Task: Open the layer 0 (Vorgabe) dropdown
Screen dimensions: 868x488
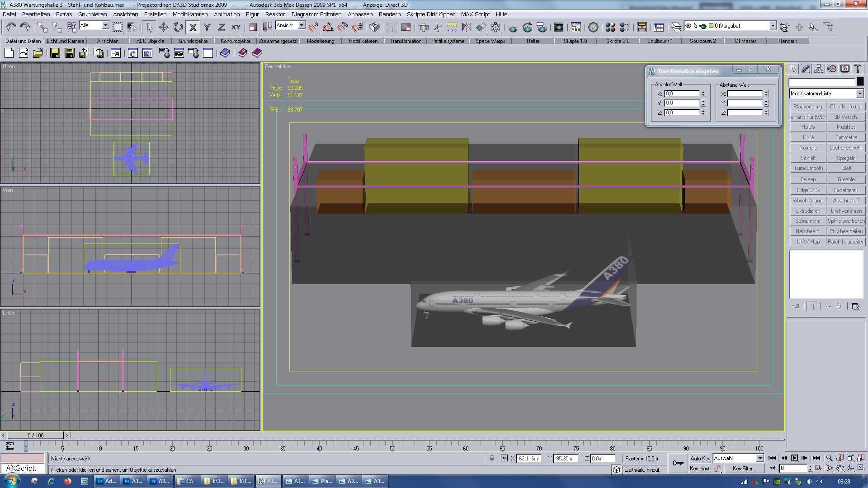Action: tap(773, 26)
